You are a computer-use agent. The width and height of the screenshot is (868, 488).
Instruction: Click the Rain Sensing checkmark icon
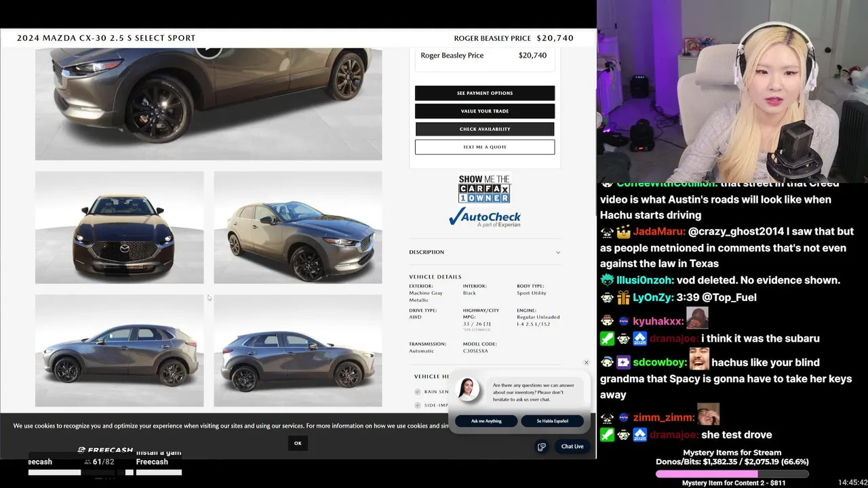click(x=418, y=392)
